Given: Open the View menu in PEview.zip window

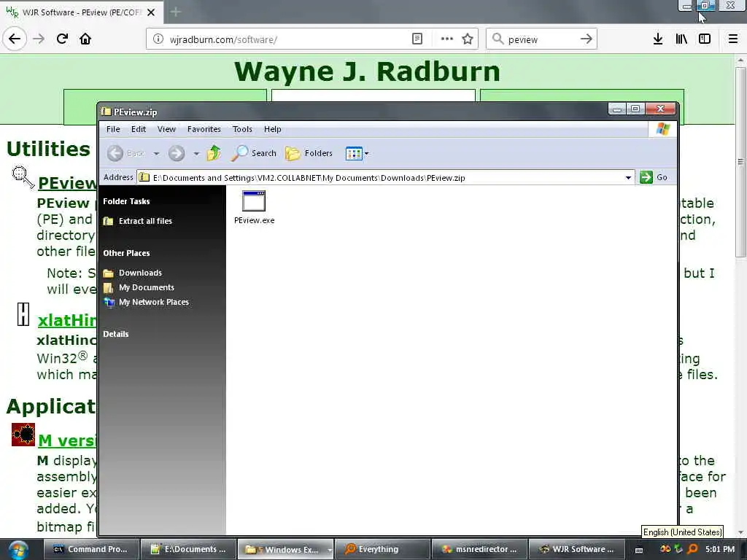Looking at the screenshot, I should [x=167, y=129].
